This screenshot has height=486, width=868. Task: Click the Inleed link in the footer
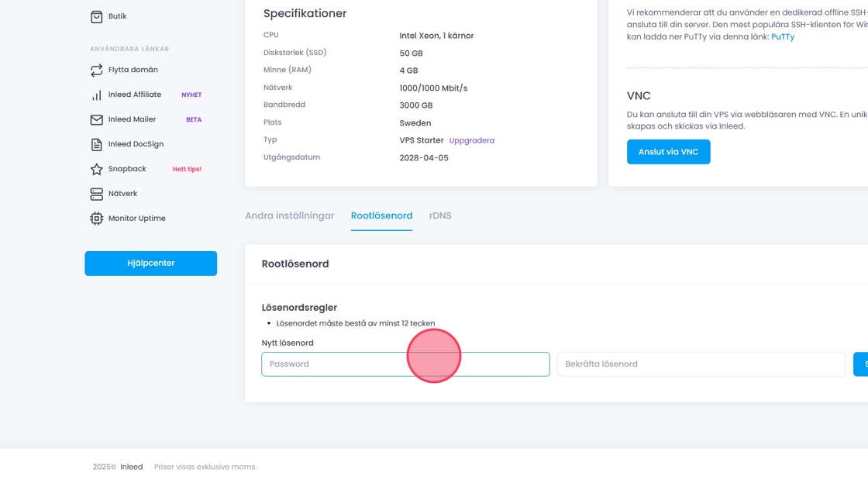pos(131,467)
